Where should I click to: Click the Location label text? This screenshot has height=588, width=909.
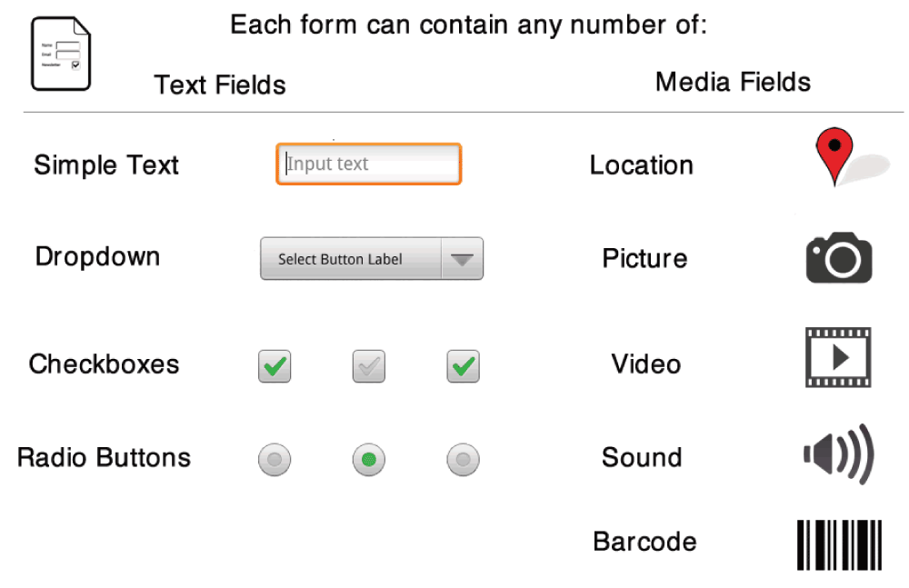coord(641,165)
